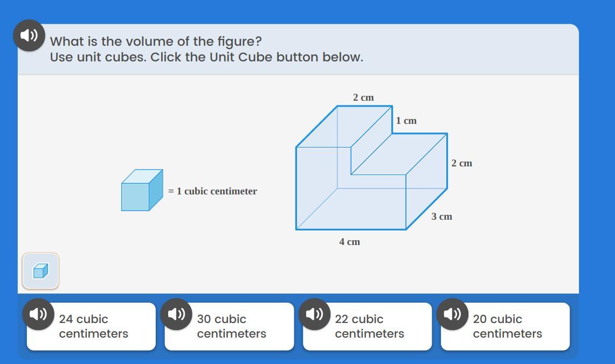The height and width of the screenshot is (364, 615).
Task: Choose the 30 cubic centimeters answer
Action: [x=230, y=326]
